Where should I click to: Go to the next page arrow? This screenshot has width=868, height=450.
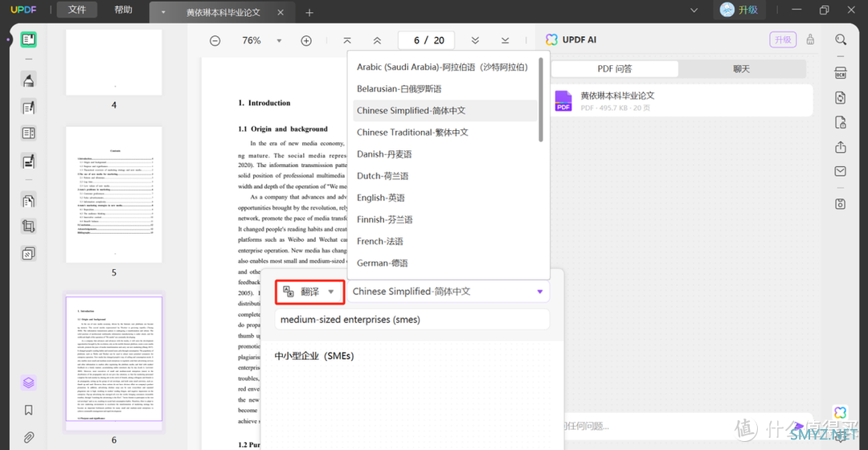click(475, 40)
